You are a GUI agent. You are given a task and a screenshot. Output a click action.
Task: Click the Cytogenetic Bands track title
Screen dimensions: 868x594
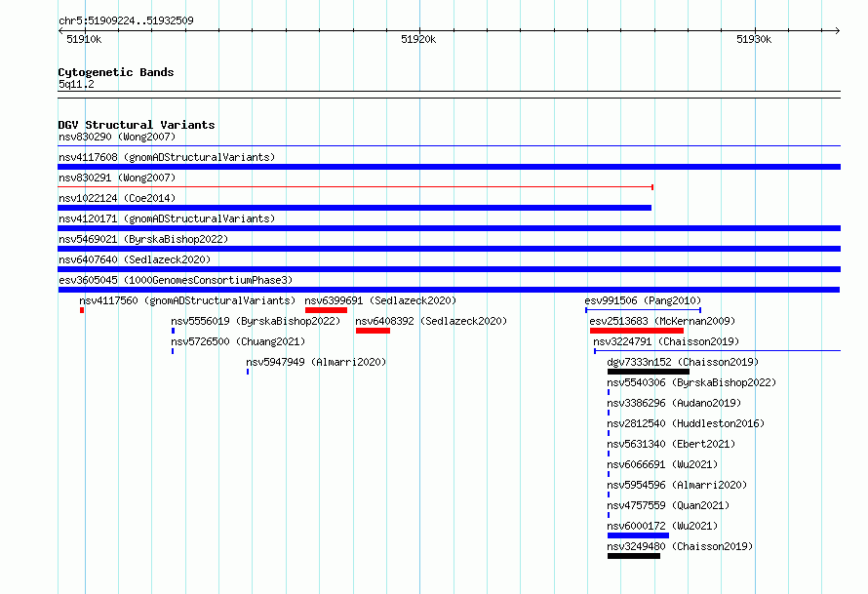(116, 72)
